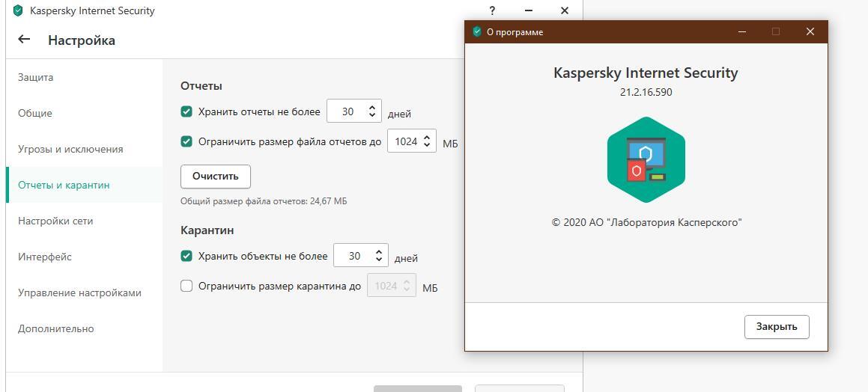
Task: Decrease report file size limit with down arrow
Action: click(426, 145)
